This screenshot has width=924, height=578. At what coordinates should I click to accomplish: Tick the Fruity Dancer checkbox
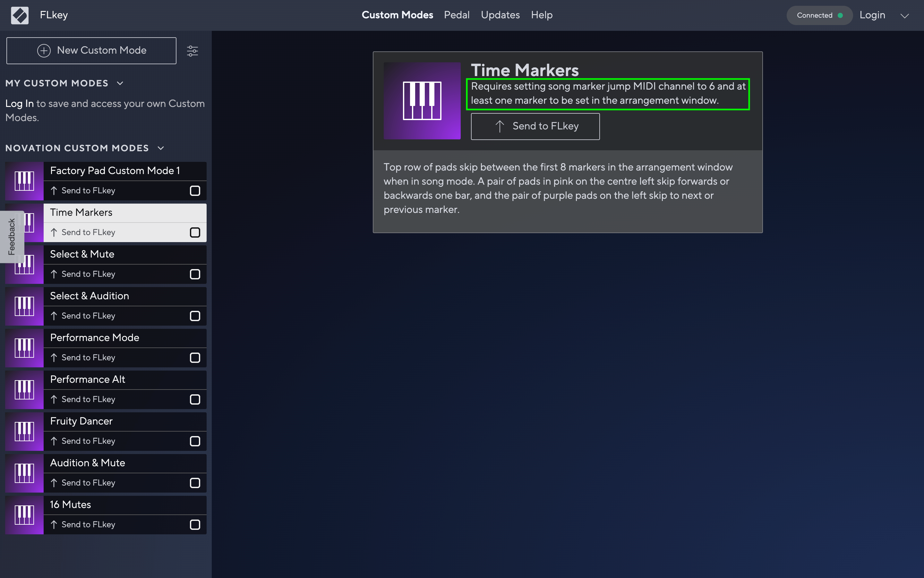195,441
